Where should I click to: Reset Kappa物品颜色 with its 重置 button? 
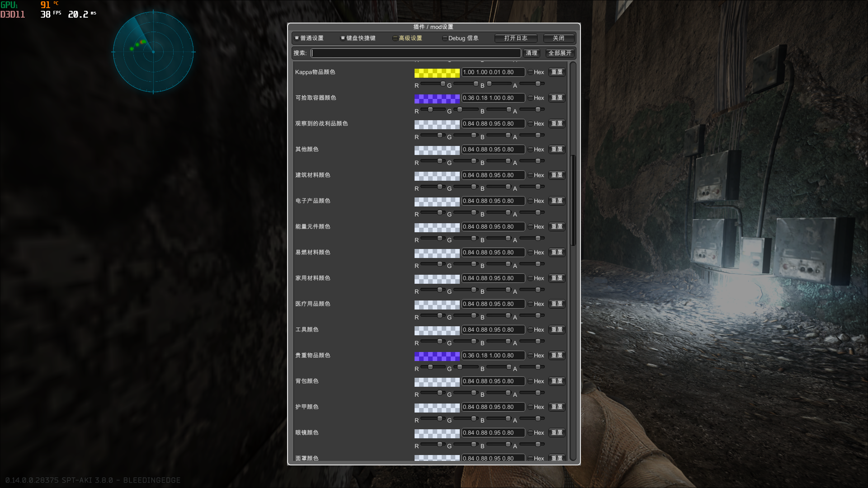pyautogui.click(x=557, y=72)
